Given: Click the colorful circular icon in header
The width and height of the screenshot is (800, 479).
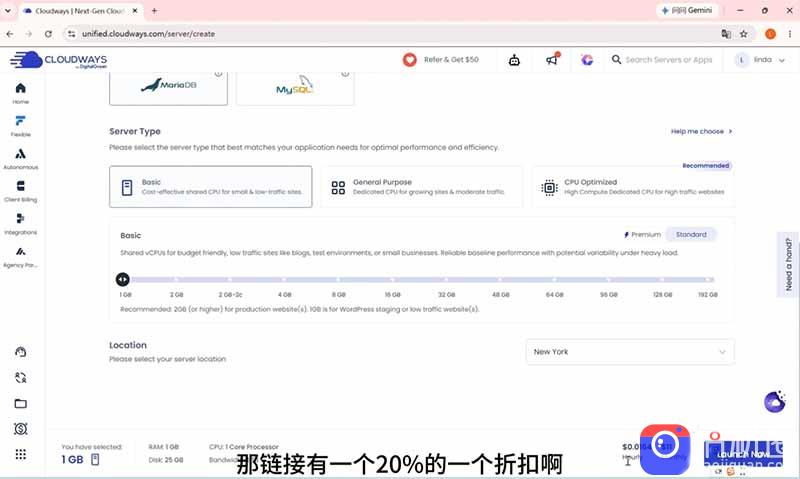Looking at the screenshot, I should (x=587, y=60).
